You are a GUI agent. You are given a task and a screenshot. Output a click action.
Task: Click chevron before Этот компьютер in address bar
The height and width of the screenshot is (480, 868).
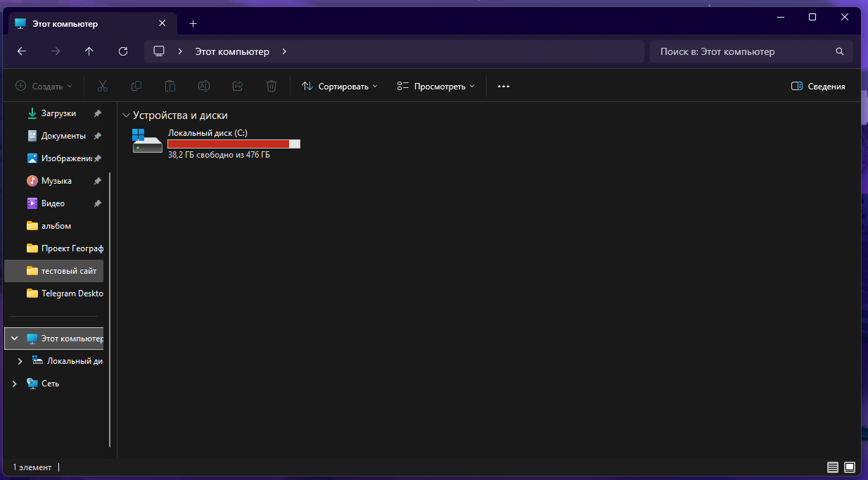[181, 51]
